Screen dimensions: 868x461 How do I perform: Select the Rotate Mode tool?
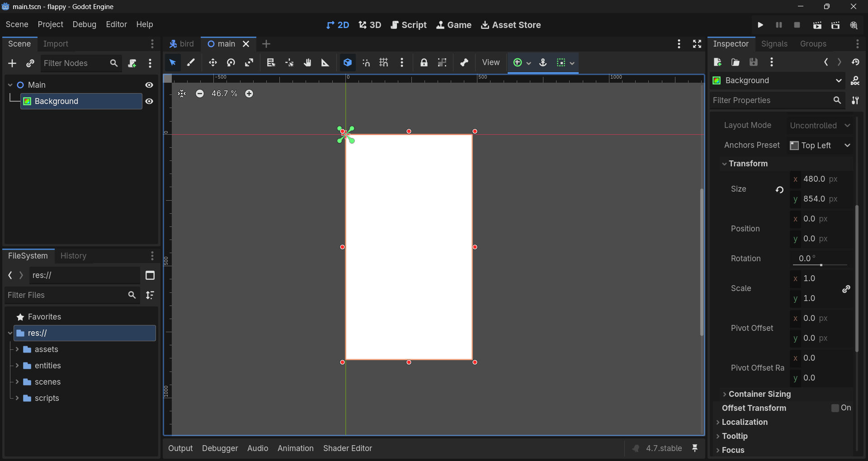click(x=231, y=63)
